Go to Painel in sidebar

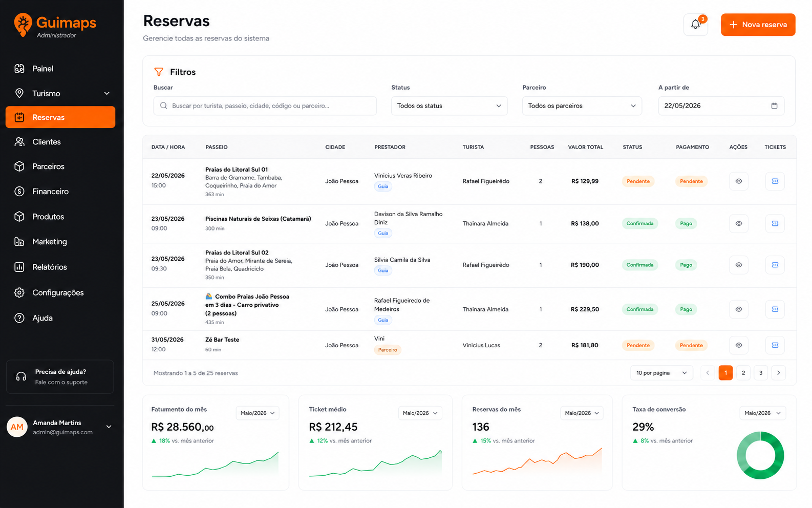60,69
